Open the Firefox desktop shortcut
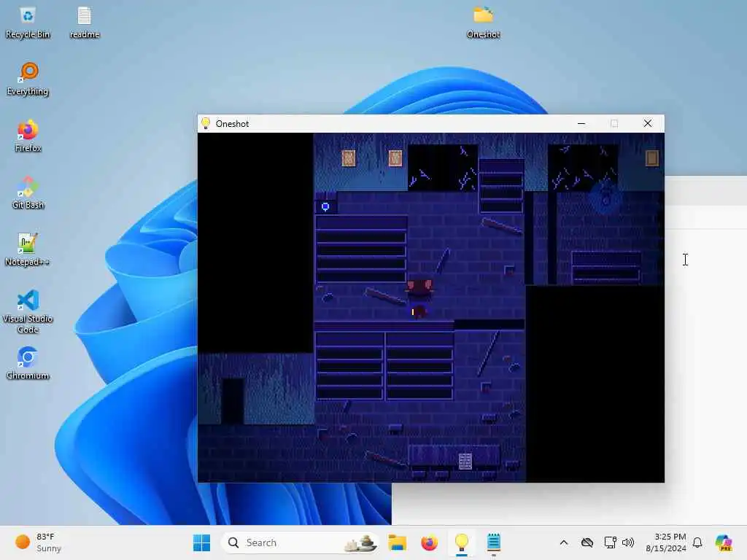 click(28, 136)
